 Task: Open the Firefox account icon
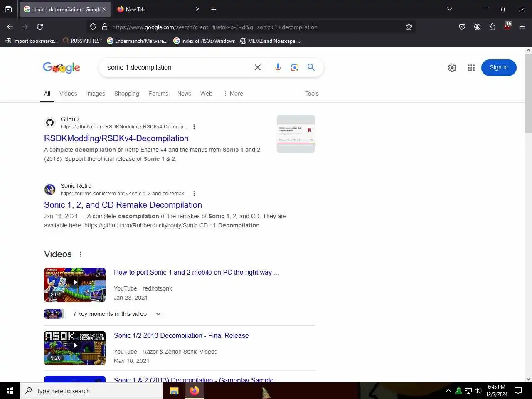(x=477, y=27)
